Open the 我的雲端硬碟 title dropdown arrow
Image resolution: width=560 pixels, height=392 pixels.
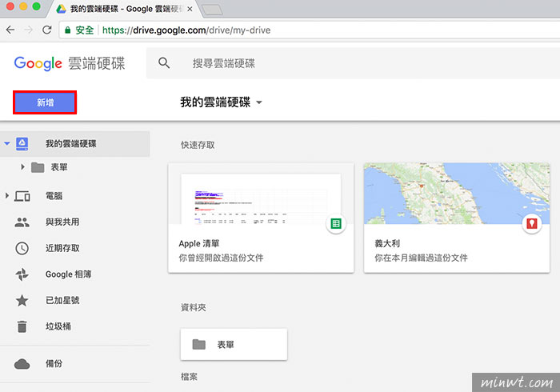click(259, 102)
